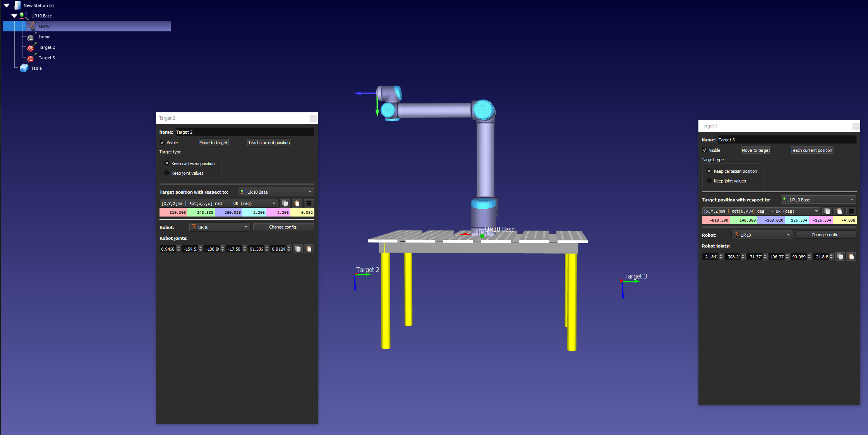Screen dimensions: 868x435
Task: Select the Table label in the station tree
Action: coord(36,68)
